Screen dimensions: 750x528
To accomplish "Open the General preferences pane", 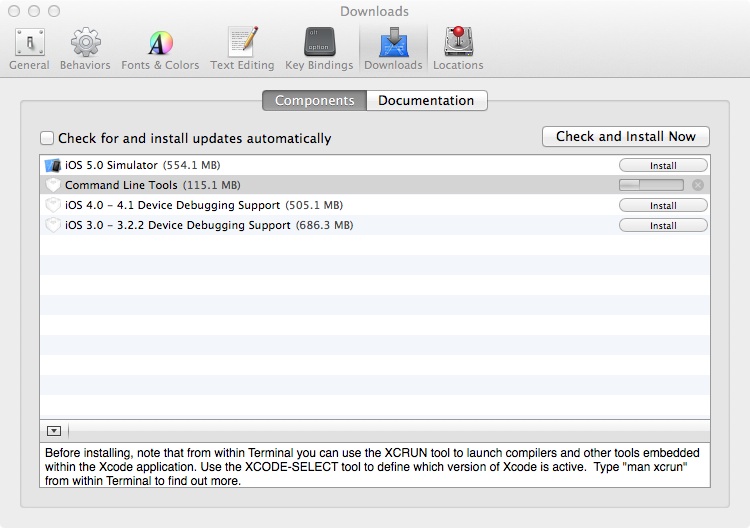I will pos(29,48).
